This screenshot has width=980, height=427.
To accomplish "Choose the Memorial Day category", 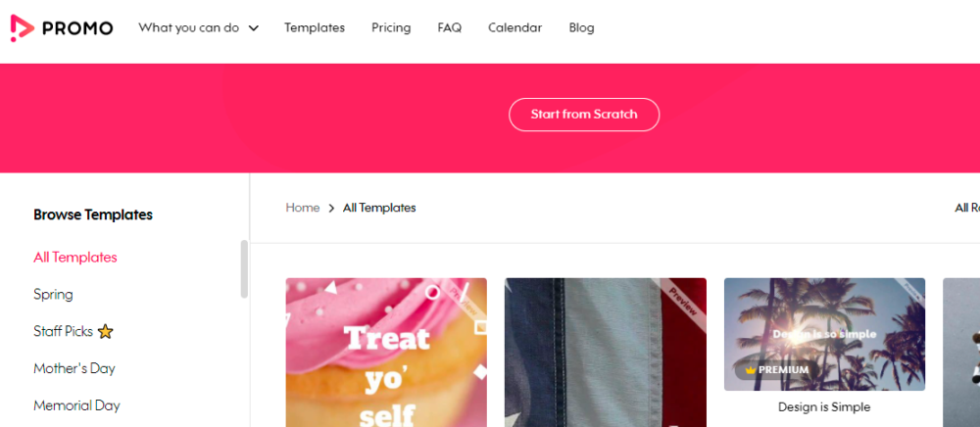I will pyautogui.click(x=76, y=405).
